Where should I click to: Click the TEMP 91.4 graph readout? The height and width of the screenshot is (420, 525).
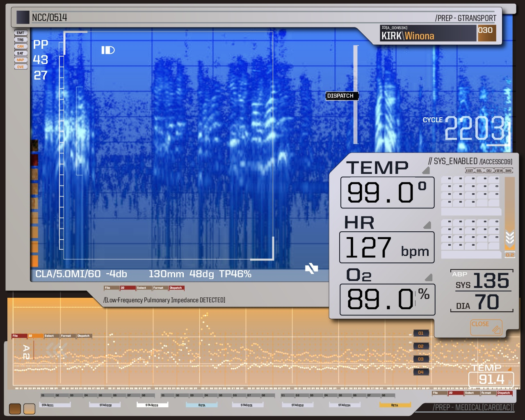[x=491, y=379]
